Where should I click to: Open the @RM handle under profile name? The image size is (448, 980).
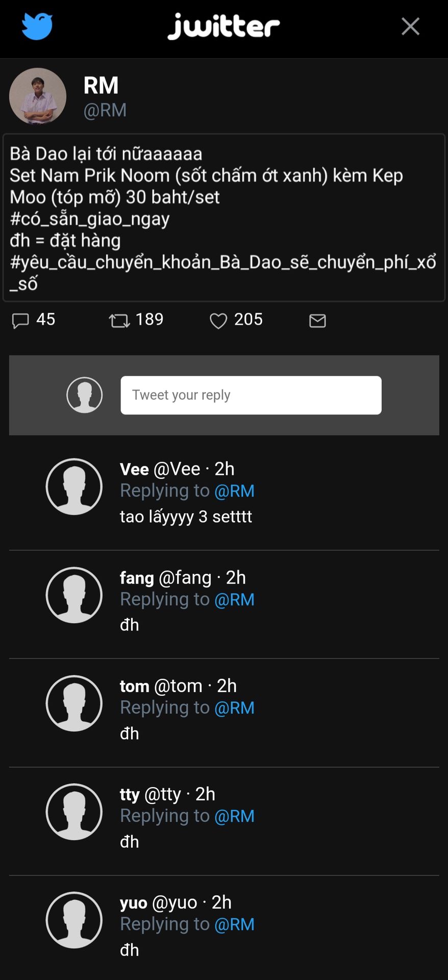click(x=105, y=110)
